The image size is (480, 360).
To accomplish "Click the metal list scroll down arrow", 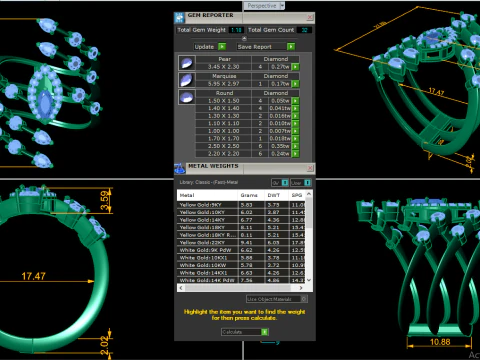I will tap(309, 280).
